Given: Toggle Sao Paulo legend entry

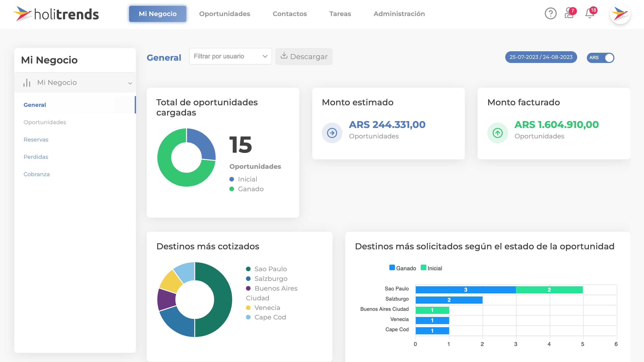Looking at the screenshot, I should tap(266, 269).
